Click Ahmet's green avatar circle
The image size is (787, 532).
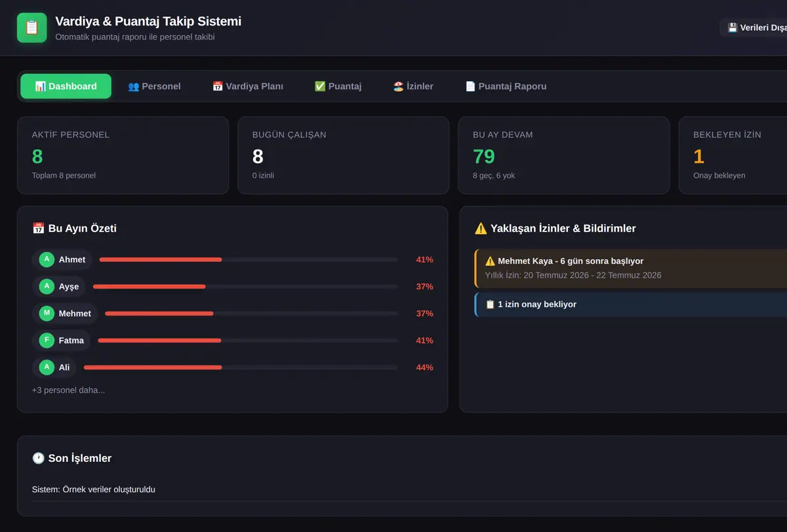(x=47, y=260)
